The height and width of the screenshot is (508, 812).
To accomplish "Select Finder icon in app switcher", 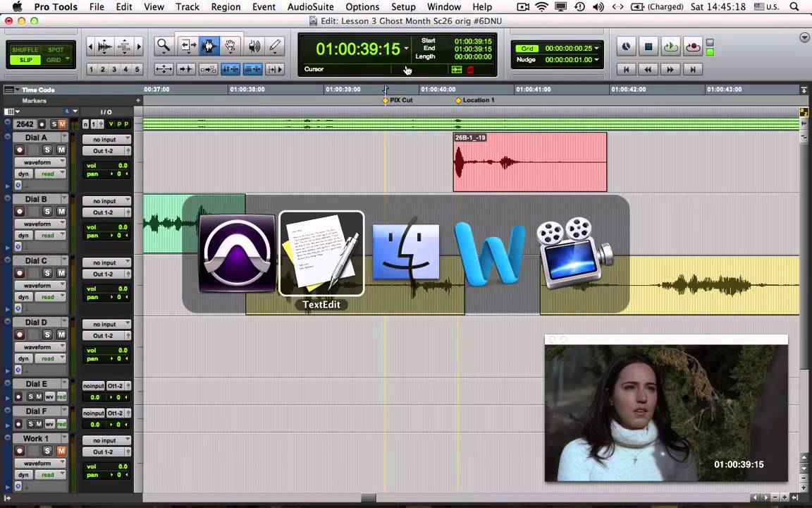I will [406, 253].
